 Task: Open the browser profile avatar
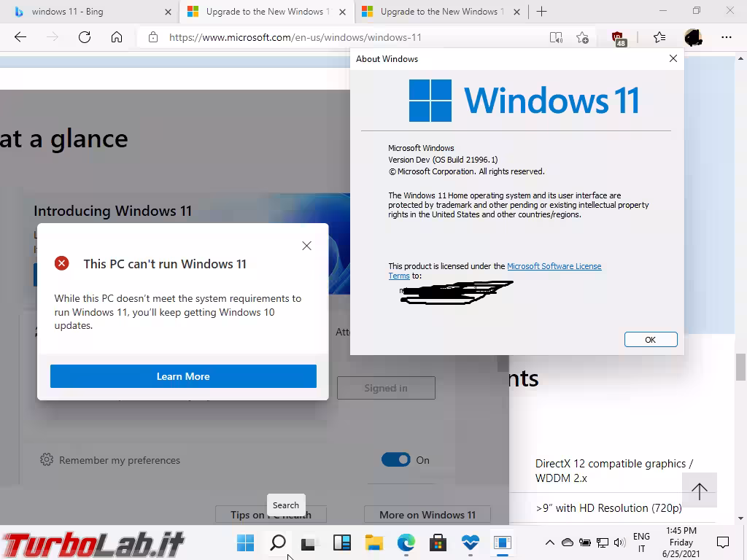pyautogui.click(x=693, y=37)
